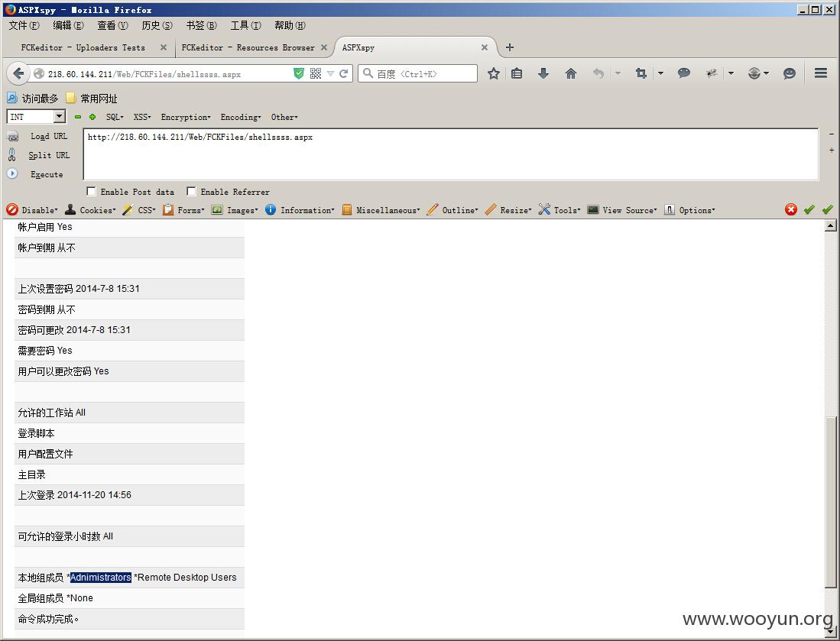Open the bookmarks list icon

(x=517, y=73)
